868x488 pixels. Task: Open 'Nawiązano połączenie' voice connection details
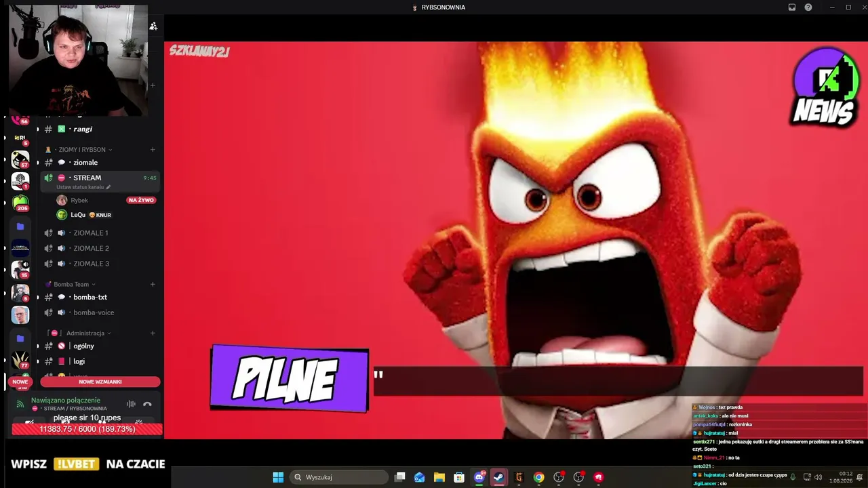click(x=66, y=401)
